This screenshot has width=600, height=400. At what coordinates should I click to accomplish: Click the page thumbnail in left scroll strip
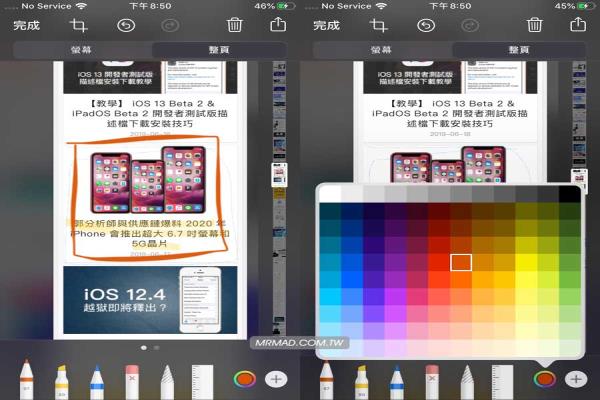point(279,175)
